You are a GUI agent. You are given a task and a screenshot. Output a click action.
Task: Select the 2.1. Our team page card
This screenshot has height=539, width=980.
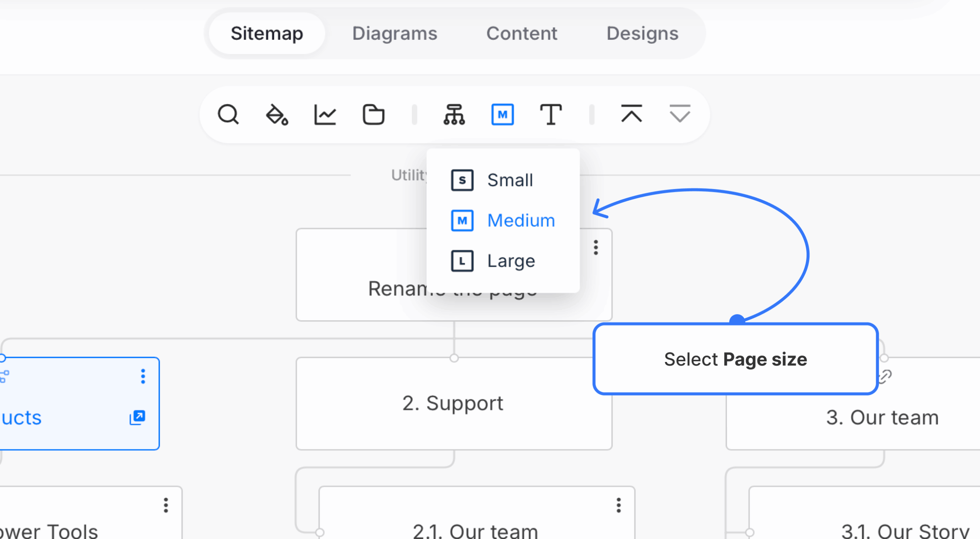477,513
